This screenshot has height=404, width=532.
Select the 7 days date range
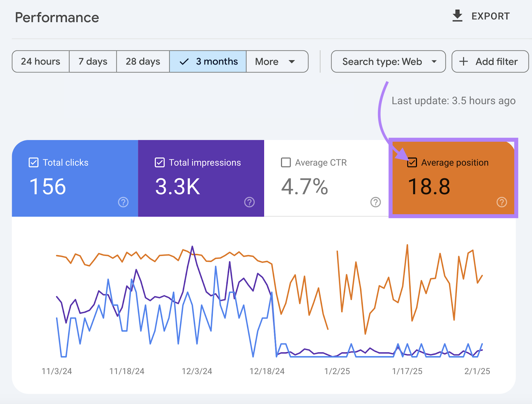(x=92, y=61)
